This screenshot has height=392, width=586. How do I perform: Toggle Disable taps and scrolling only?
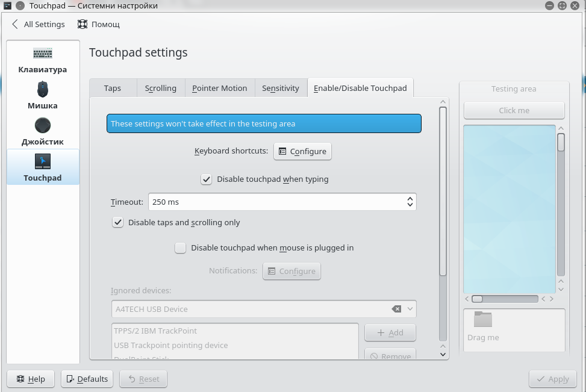[x=118, y=223]
